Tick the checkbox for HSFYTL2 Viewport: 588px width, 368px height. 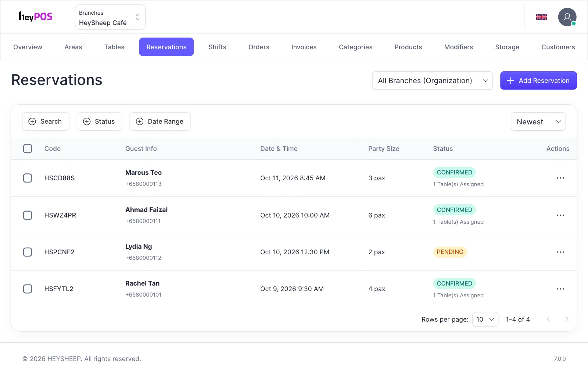(28, 289)
